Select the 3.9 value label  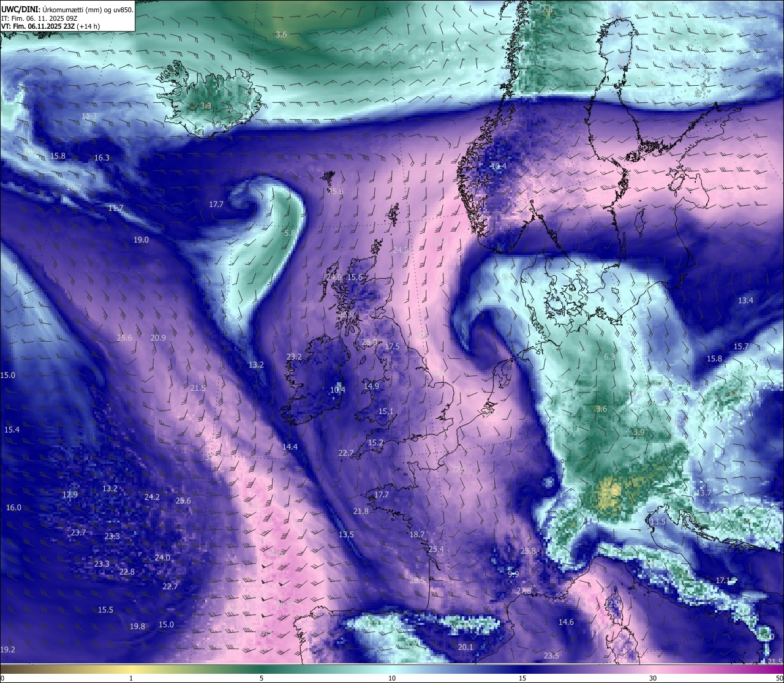[x=638, y=432]
